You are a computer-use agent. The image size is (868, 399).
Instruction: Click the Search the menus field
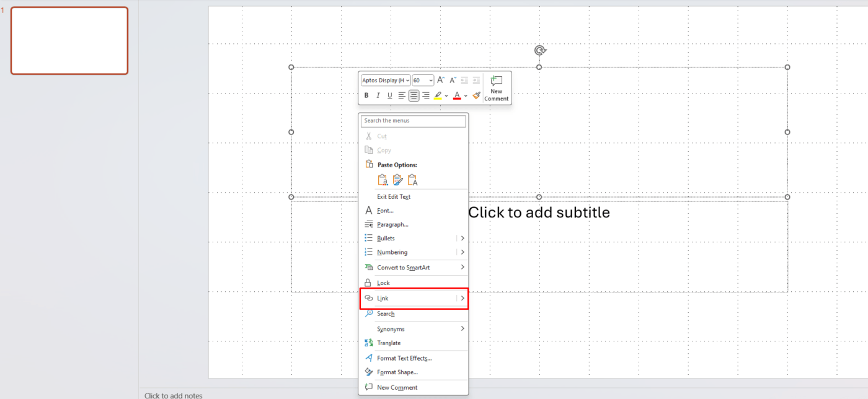coord(414,121)
